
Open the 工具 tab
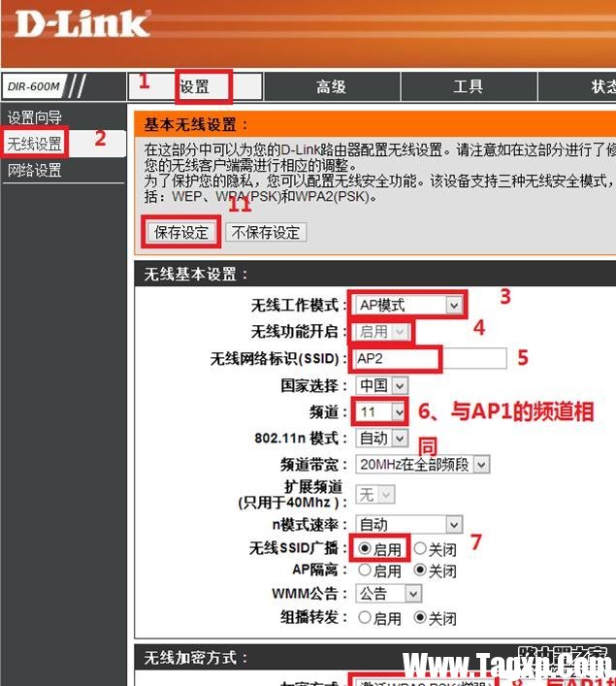click(469, 86)
